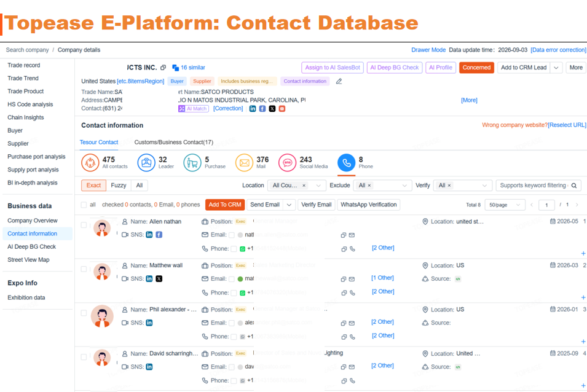
Task: Copy Allen nathan's email address icon
Action: pyautogui.click(x=344, y=235)
